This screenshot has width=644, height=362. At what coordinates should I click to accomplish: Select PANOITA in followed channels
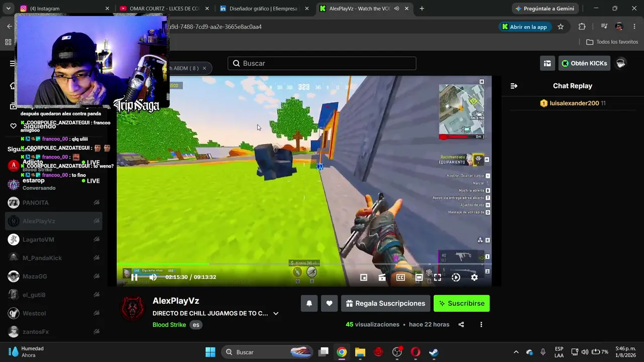54,203
